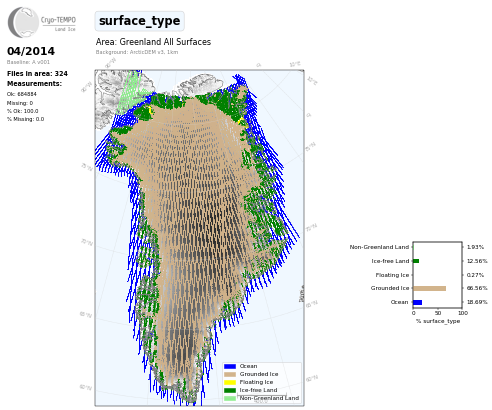Screen dimensions: 492x410
Task: Click the Background: ArcticDEM caption
Action: (137, 52)
